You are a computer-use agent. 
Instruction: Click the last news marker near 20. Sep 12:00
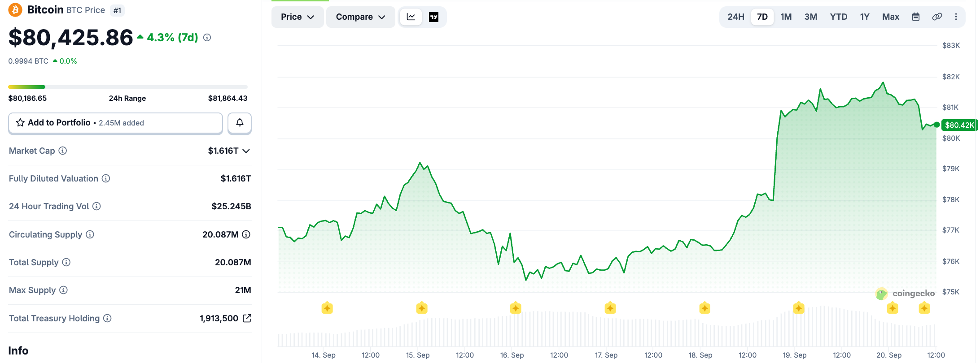click(924, 308)
